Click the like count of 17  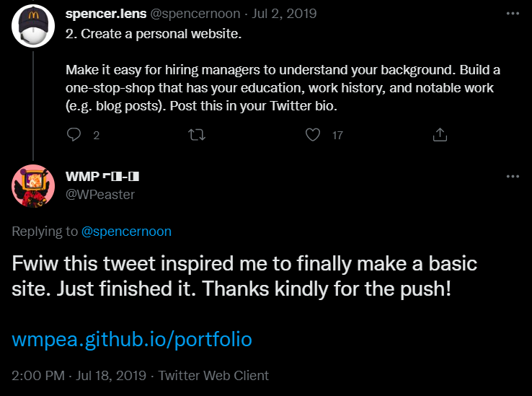click(x=337, y=135)
